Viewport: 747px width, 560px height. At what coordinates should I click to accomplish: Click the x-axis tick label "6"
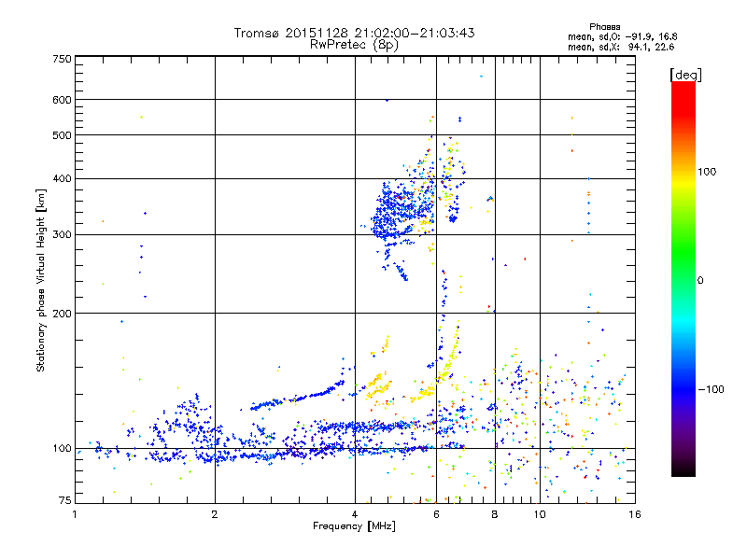pos(436,514)
